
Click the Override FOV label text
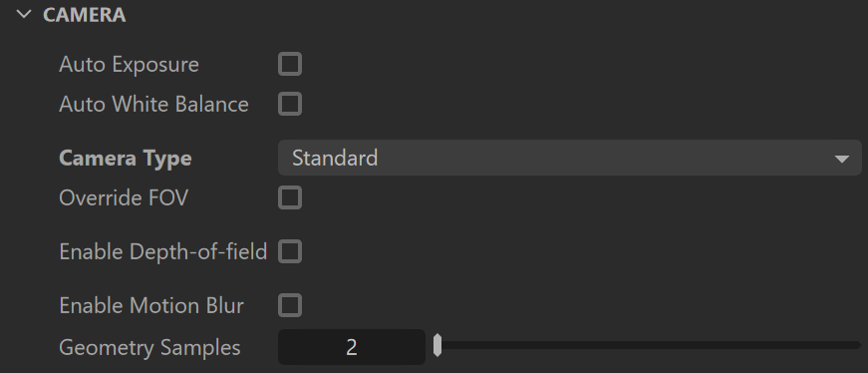pyautogui.click(x=124, y=197)
